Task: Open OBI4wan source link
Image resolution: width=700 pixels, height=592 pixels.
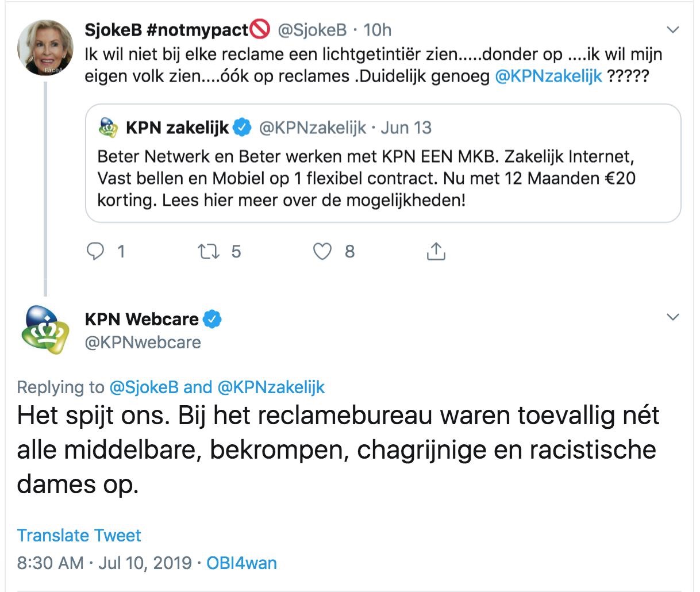Action: pyautogui.click(x=241, y=563)
